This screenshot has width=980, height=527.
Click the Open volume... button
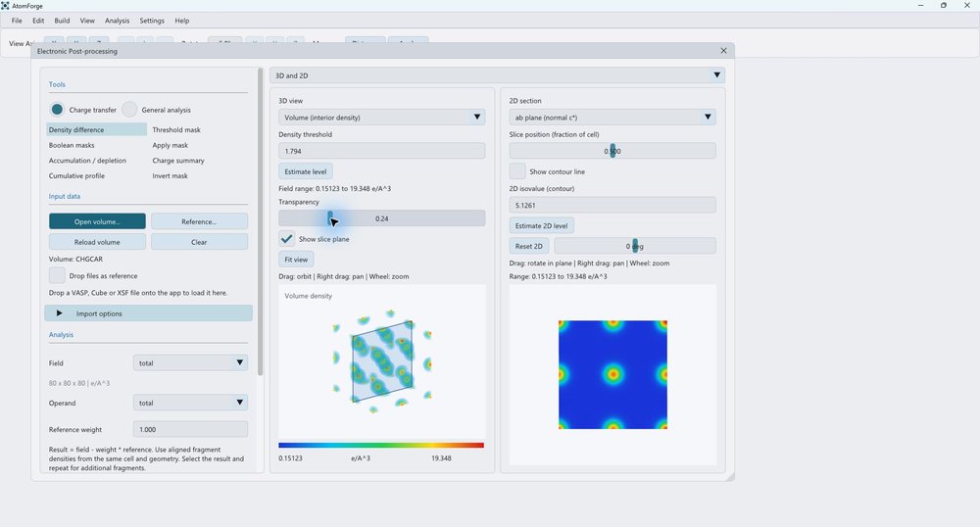coord(97,221)
